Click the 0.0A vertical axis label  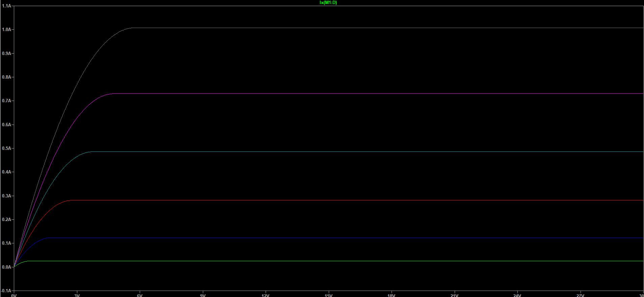(6, 267)
